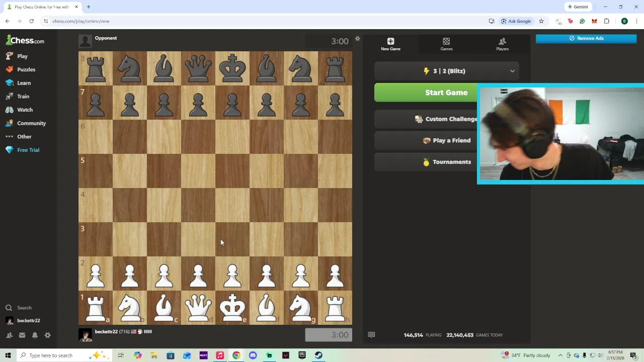Screen dimensions: 644x362
Task: Open Puzzles from the sidebar
Action: click(x=20, y=69)
